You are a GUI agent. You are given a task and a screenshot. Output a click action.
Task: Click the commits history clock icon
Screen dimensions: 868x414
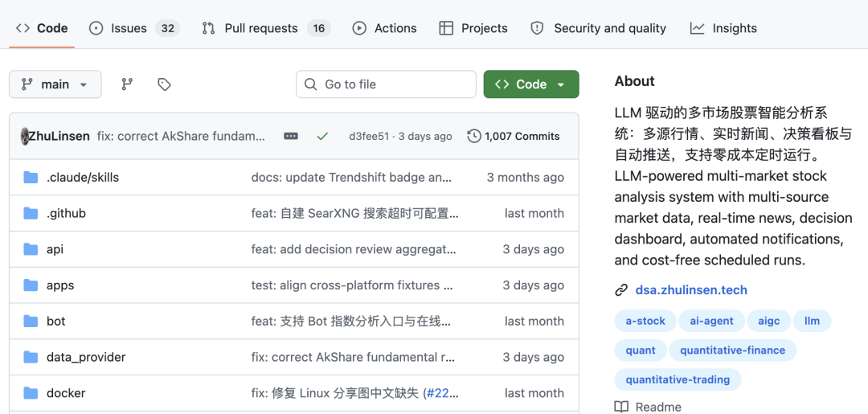click(474, 136)
